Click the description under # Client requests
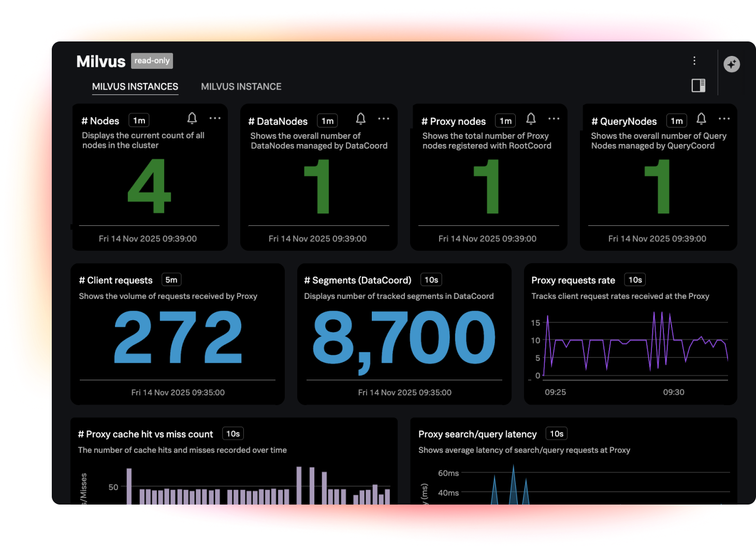The height and width of the screenshot is (546, 756). click(x=168, y=296)
